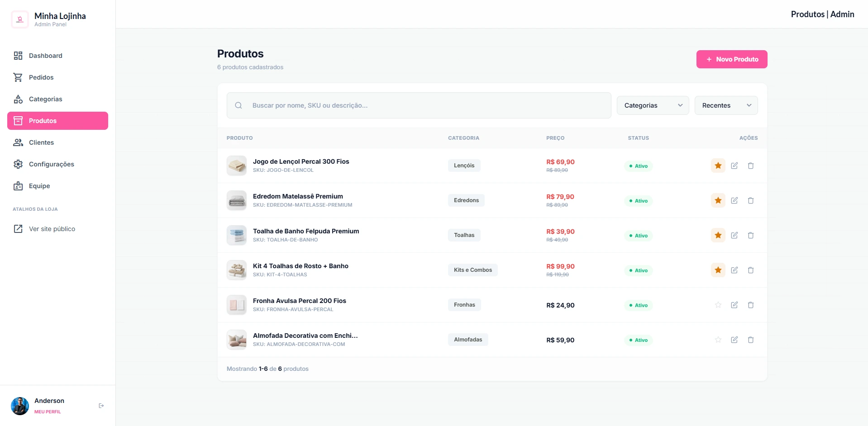Unfavorite Jogo de Lençol using star toggle
Screen dimensions: 868x426
(718, 166)
